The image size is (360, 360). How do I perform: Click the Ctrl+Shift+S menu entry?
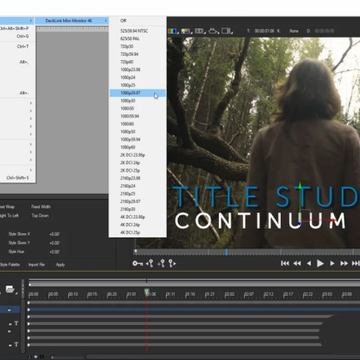tap(17, 178)
